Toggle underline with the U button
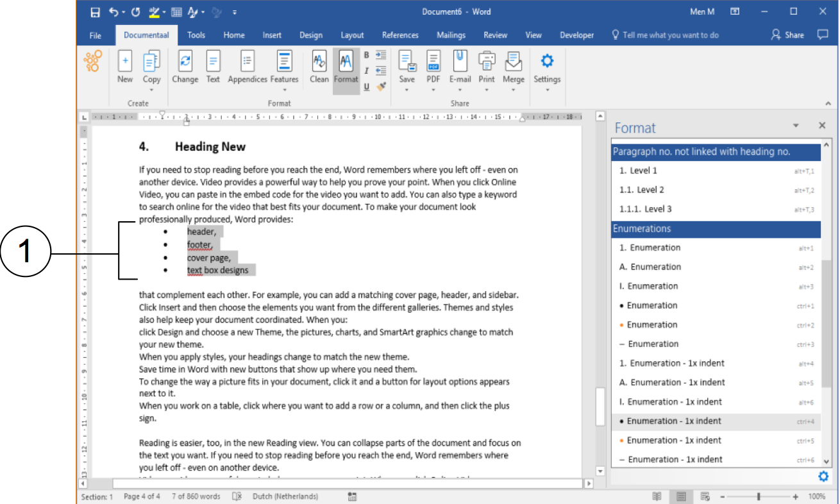 coord(366,87)
